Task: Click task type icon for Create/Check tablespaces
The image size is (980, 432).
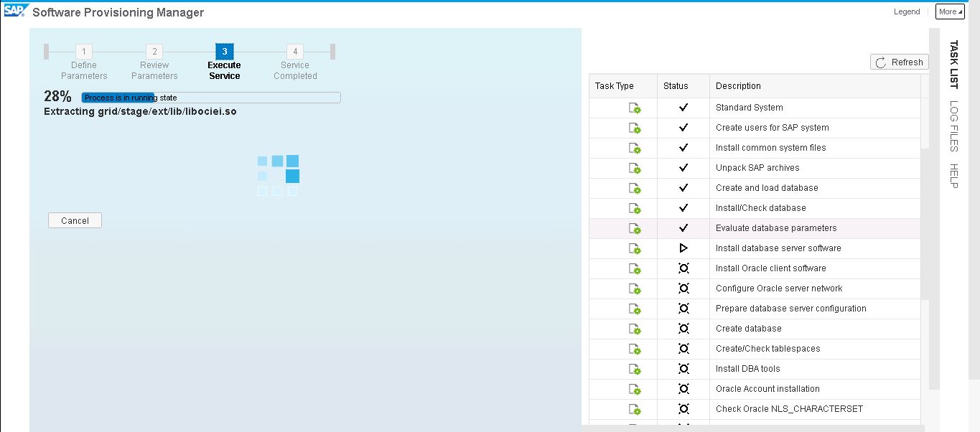Action: pos(635,349)
